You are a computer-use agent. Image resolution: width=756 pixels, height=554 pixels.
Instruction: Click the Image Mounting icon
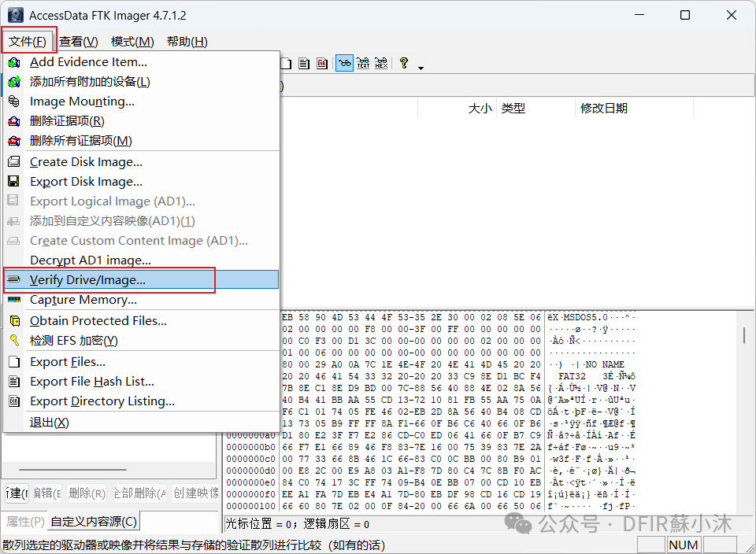click(14, 102)
